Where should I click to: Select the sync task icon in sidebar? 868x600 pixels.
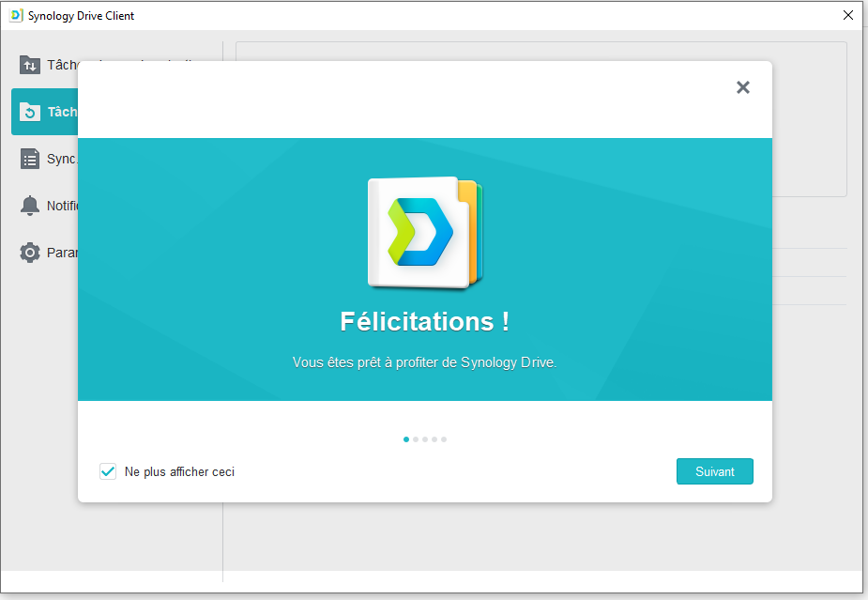click(30, 66)
